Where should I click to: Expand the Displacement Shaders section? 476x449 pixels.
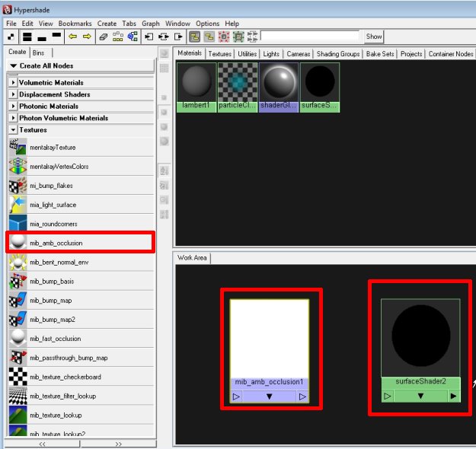[x=13, y=94]
